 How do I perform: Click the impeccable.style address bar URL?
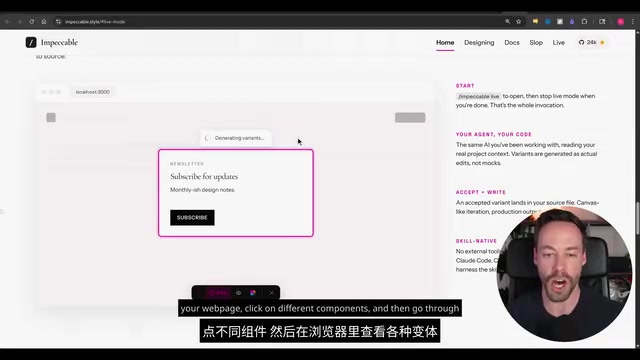click(x=95, y=22)
